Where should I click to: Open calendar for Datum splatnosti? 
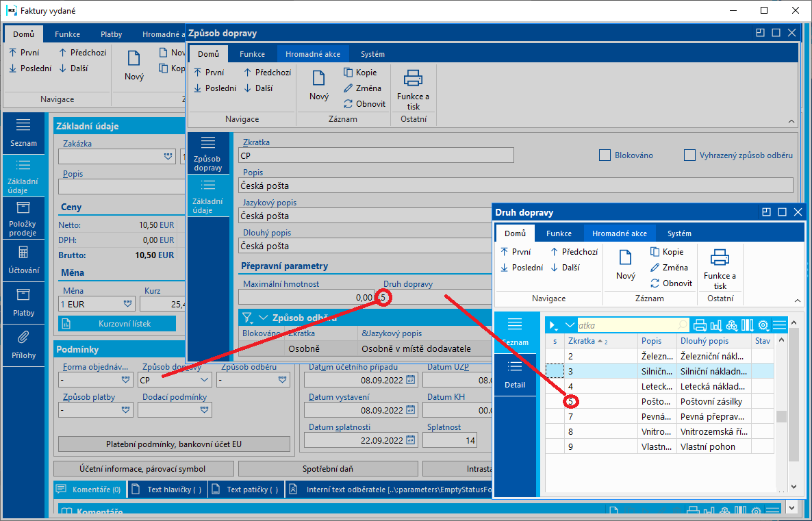[x=411, y=440]
